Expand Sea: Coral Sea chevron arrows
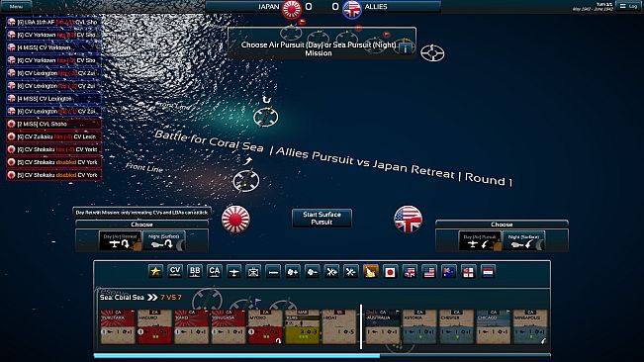Screen dimensions: 644x362 point(152,297)
